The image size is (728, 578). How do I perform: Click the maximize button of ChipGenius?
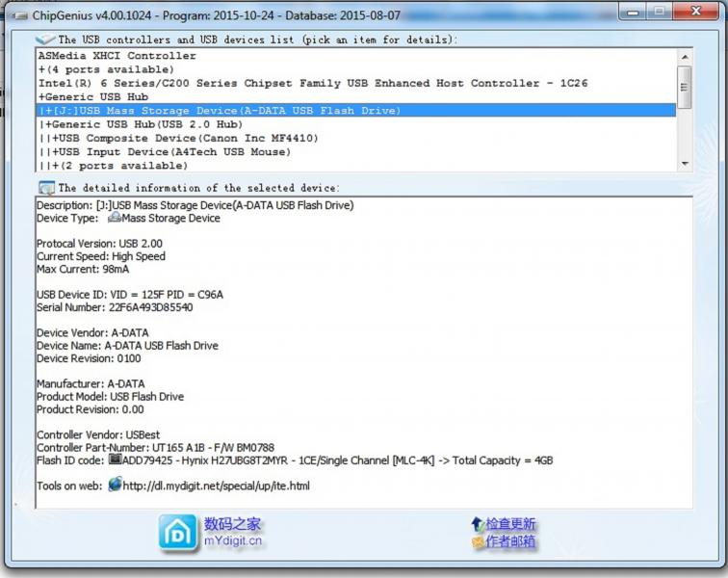pos(659,12)
